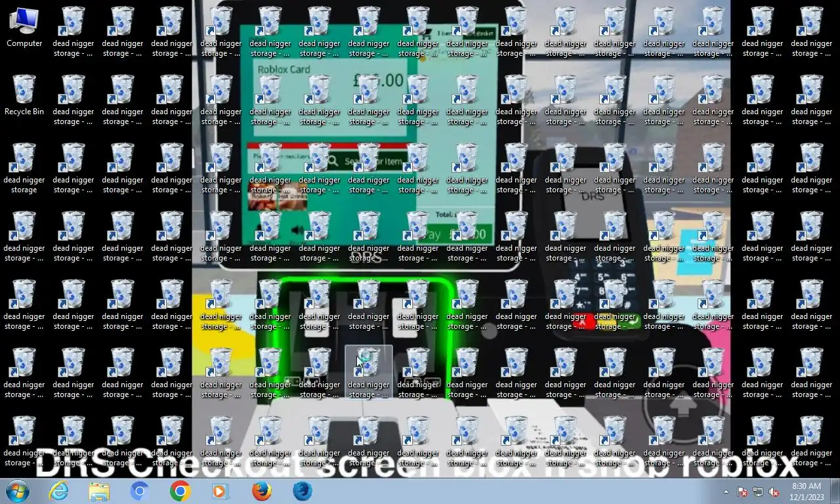Open Windows Explorer from the taskbar
Viewport: 840px width, 504px height.
99,491
